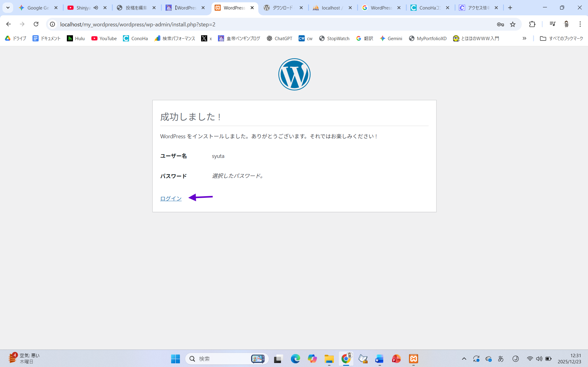Launch XAMPP from the taskbar

413,358
